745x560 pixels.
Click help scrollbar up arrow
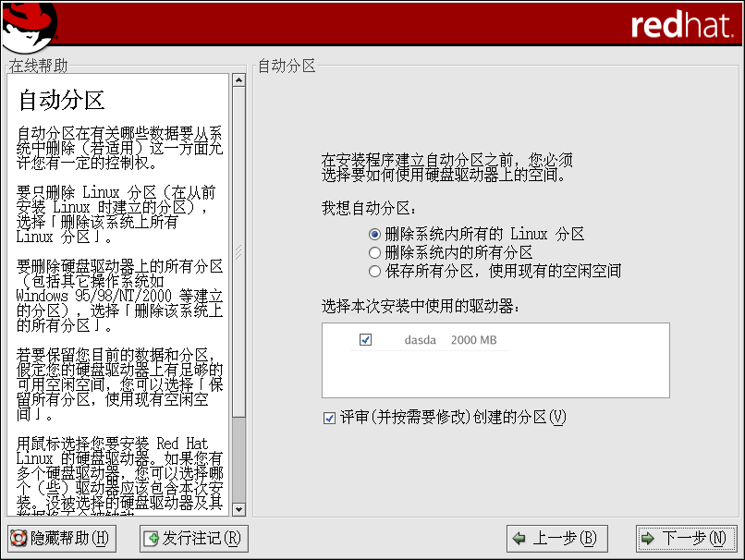(x=239, y=80)
